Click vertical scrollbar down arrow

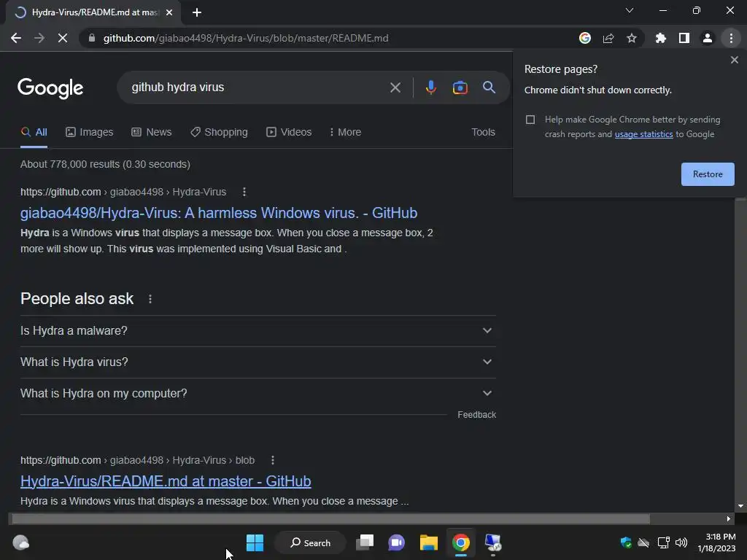pos(740,506)
